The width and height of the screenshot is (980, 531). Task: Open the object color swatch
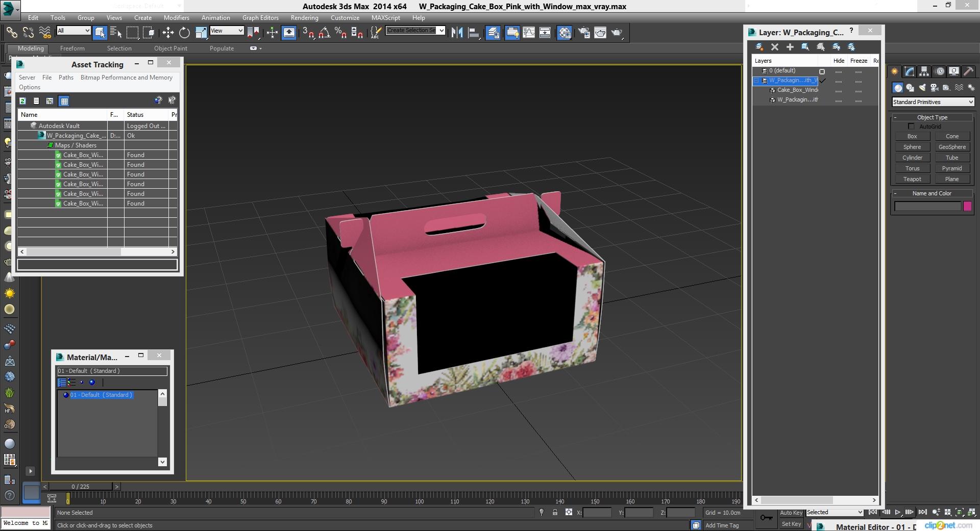point(967,206)
